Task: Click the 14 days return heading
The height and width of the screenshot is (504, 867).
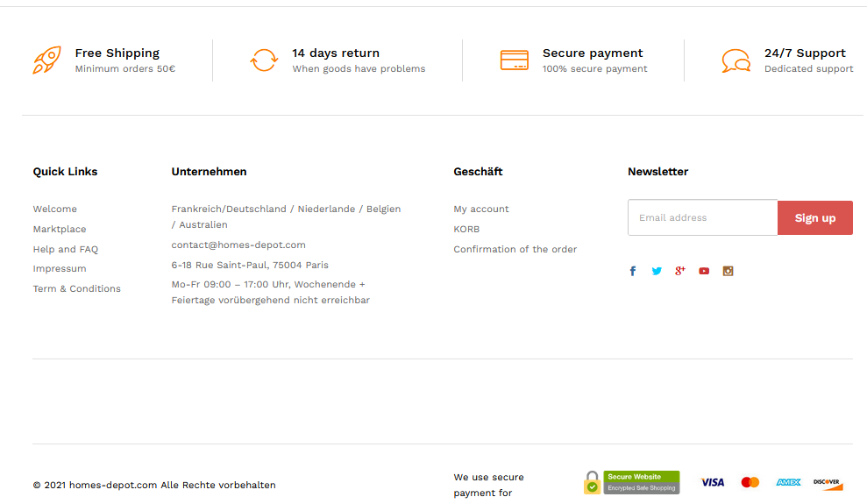Action: [336, 53]
